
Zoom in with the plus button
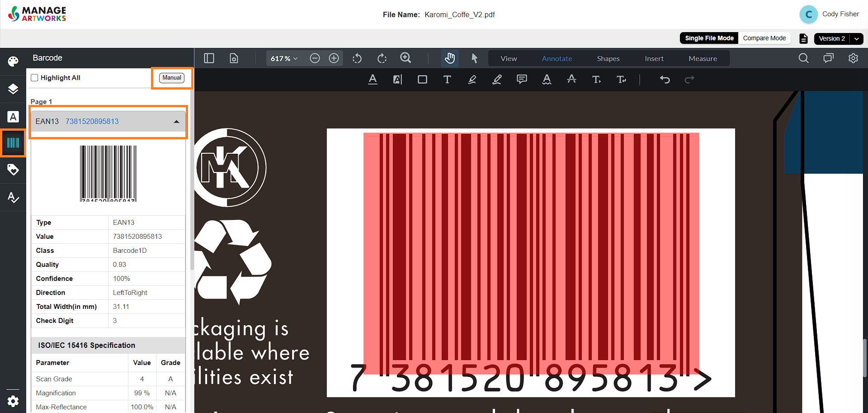pos(334,58)
